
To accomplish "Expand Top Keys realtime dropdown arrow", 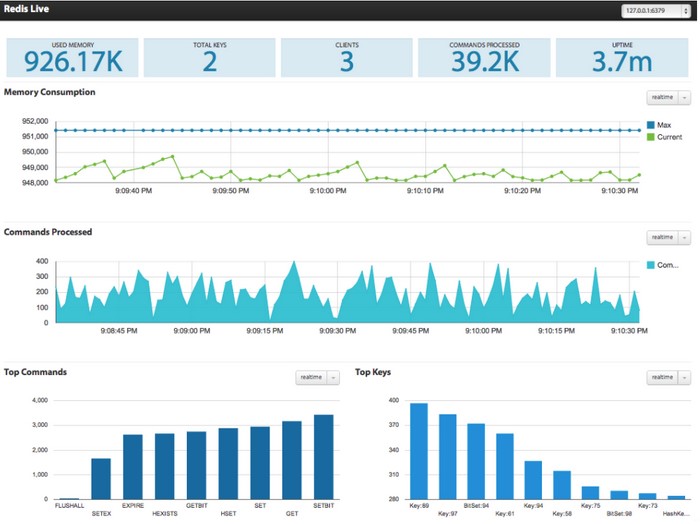I will pyautogui.click(x=684, y=378).
